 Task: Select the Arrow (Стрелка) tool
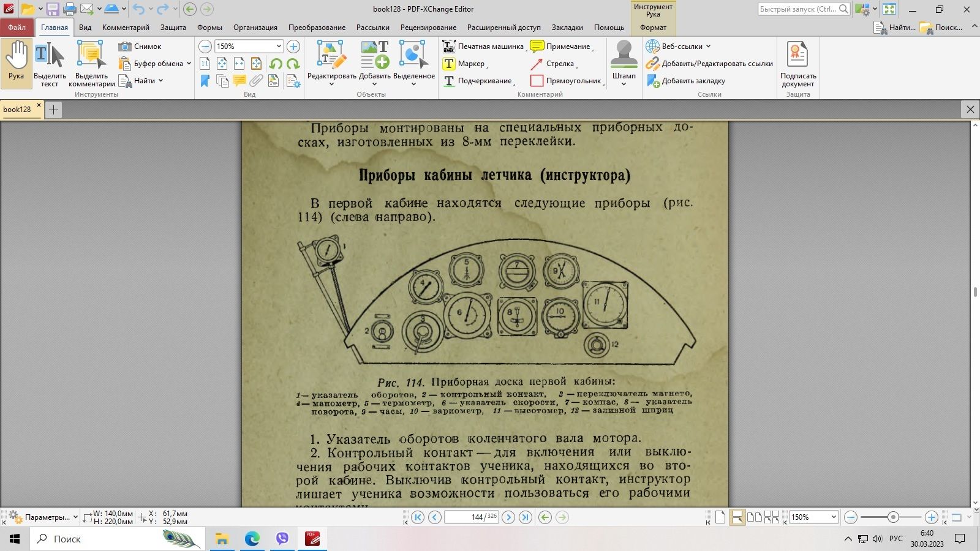(x=553, y=64)
